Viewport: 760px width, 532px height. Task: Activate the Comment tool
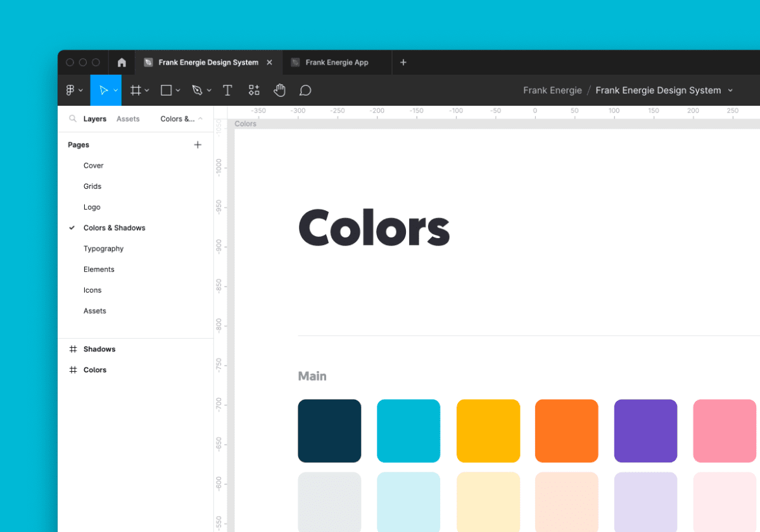tap(305, 90)
